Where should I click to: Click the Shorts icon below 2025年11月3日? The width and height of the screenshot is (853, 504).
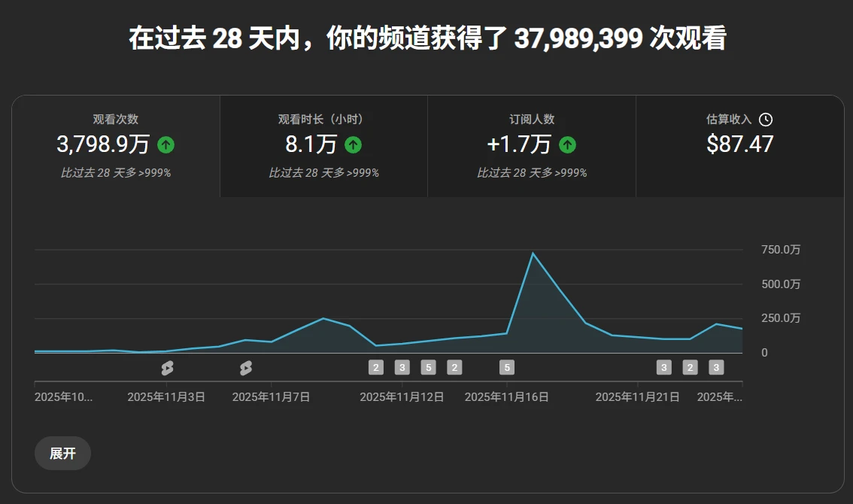(x=167, y=367)
